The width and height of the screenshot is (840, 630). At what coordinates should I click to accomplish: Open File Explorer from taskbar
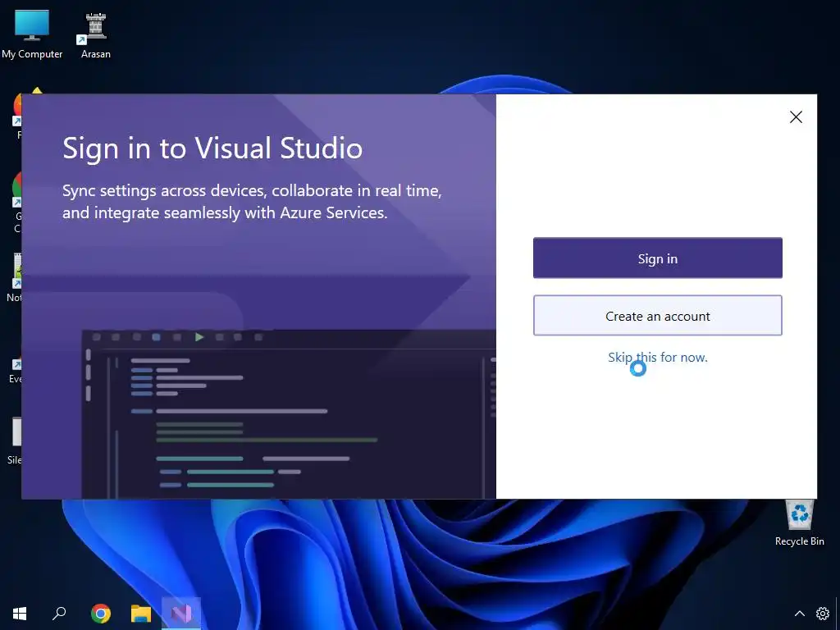click(141, 614)
